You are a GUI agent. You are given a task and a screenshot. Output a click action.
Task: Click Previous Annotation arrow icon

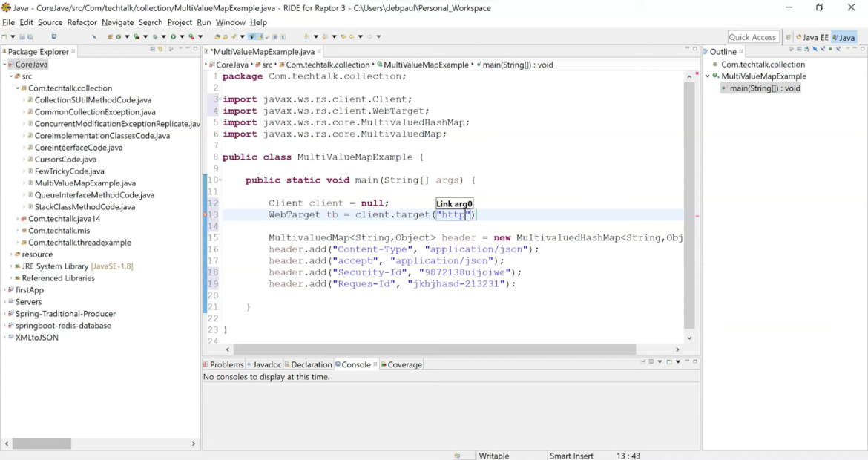pyautogui.click(x=325, y=36)
